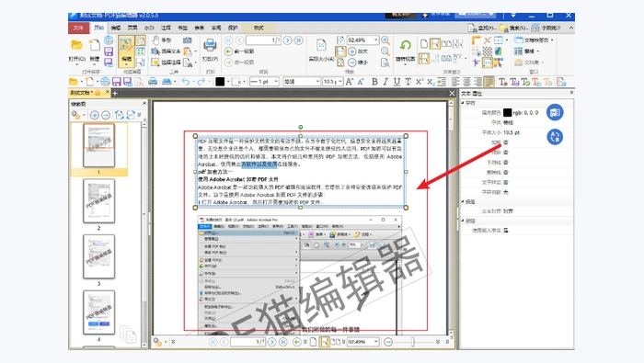Set paragraph alignment to left

[x=455, y=82]
